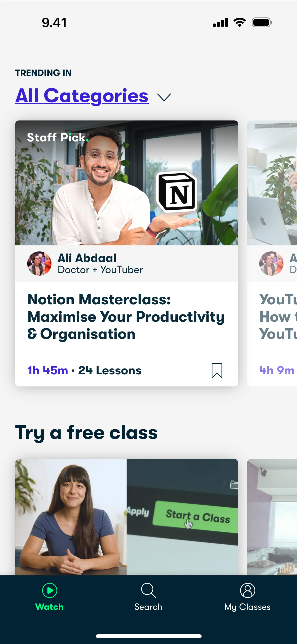Open the Staff Pick class thumbnail
Screen dimensions: 297x644
click(127, 183)
